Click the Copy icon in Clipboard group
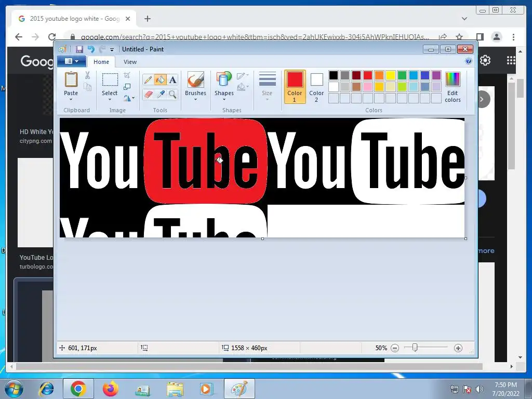 (87, 87)
